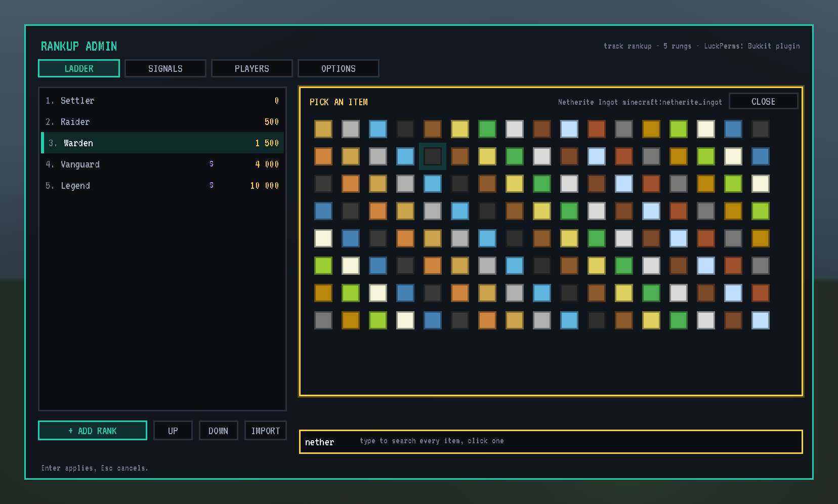
Task: Switch to the LADDER tab
Action: (x=79, y=68)
